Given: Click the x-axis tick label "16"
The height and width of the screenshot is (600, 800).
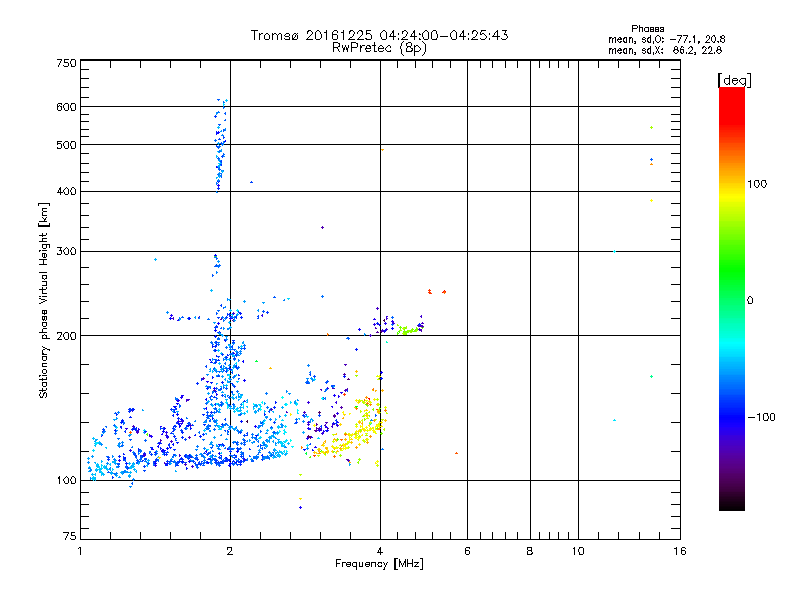Looking at the screenshot, I should [x=680, y=551].
